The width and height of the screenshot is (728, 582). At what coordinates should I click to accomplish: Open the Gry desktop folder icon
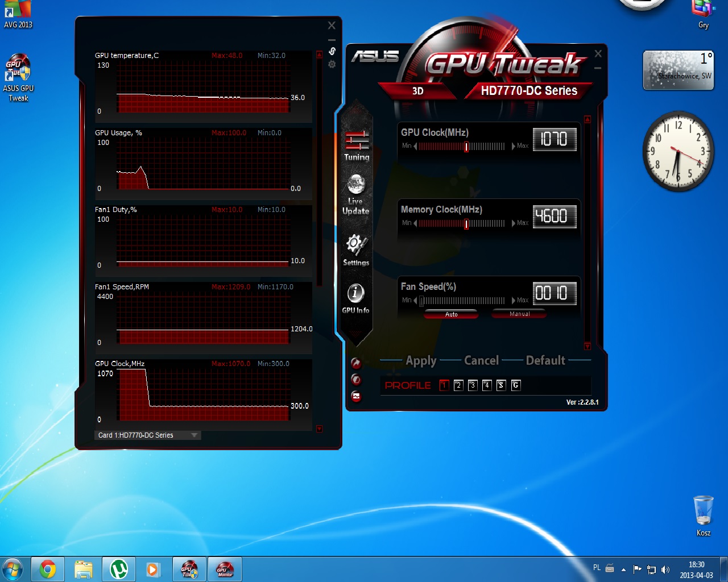704,15
